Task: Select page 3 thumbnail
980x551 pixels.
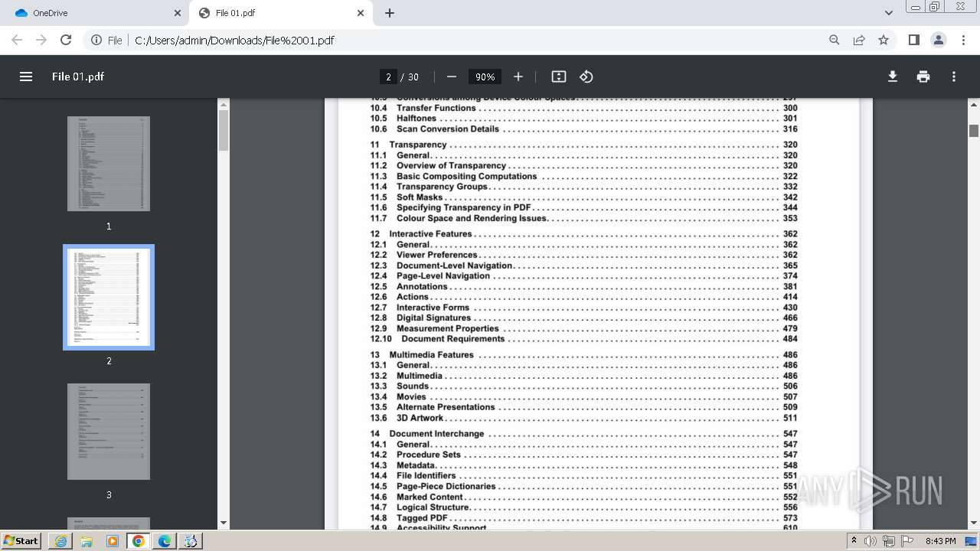Action: 109,432
